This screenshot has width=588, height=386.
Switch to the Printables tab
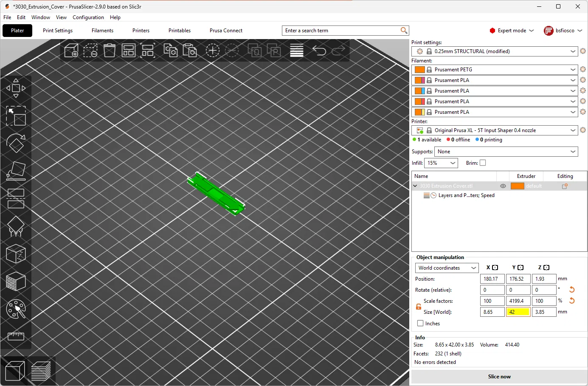pyautogui.click(x=180, y=31)
